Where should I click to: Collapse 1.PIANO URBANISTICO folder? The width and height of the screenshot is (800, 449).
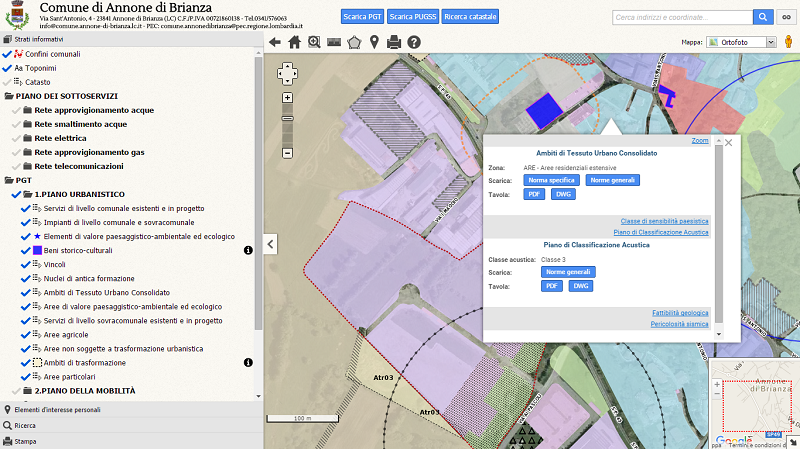coord(28,194)
